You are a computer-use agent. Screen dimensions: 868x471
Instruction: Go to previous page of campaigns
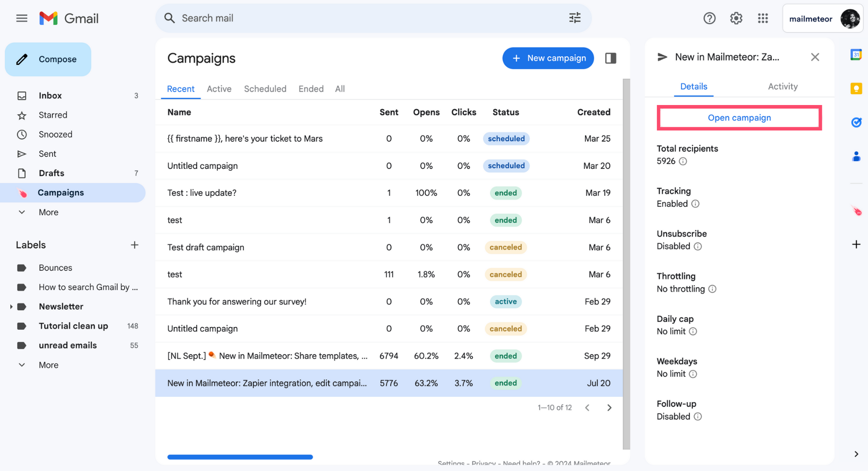point(587,408)
